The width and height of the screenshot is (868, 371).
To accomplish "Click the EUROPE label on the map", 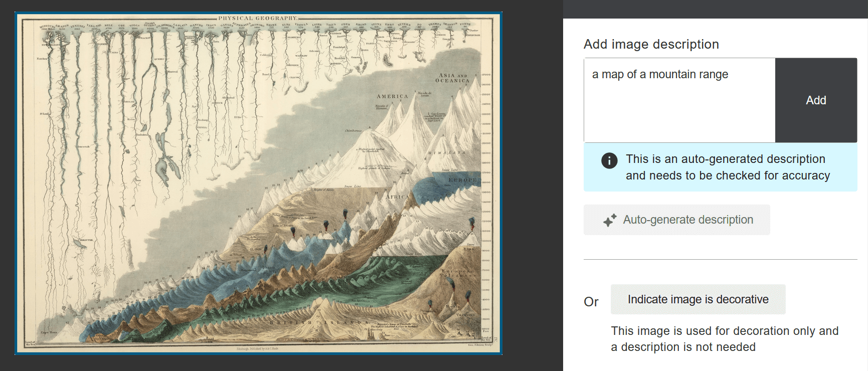I will 462,180.
